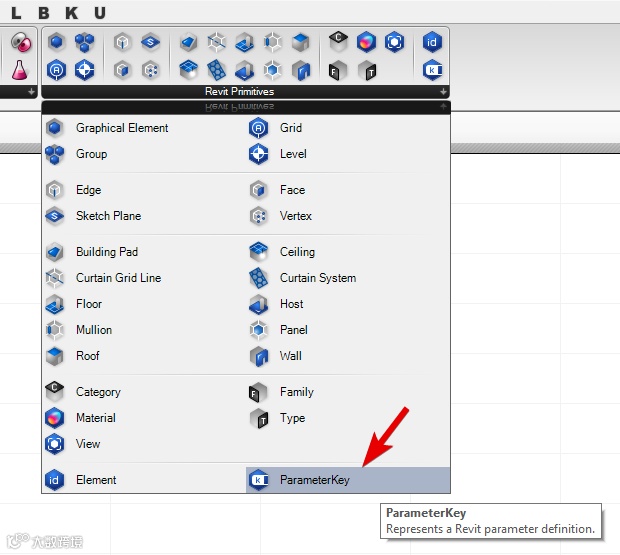Viewport: 620px width, 555px height.
Task: Select the Material list entry
Action: [144, 418]
